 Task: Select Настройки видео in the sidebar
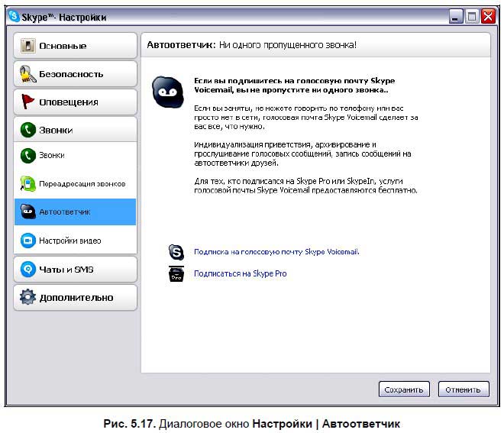click(x=71, y=241)
